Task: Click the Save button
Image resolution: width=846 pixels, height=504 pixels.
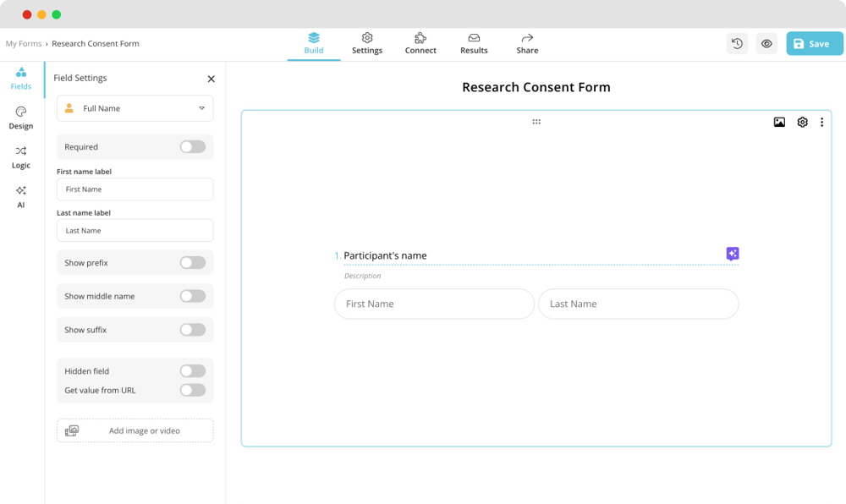Action: pyautogui.click(x=814, y=44)
